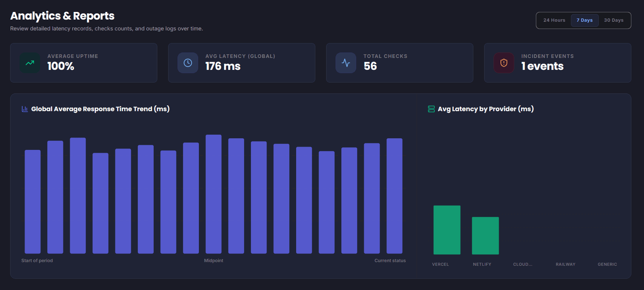Click the AVERAGE UPTIME card label
This screenshot has height=290, width=644.
(x=73, y=56)
